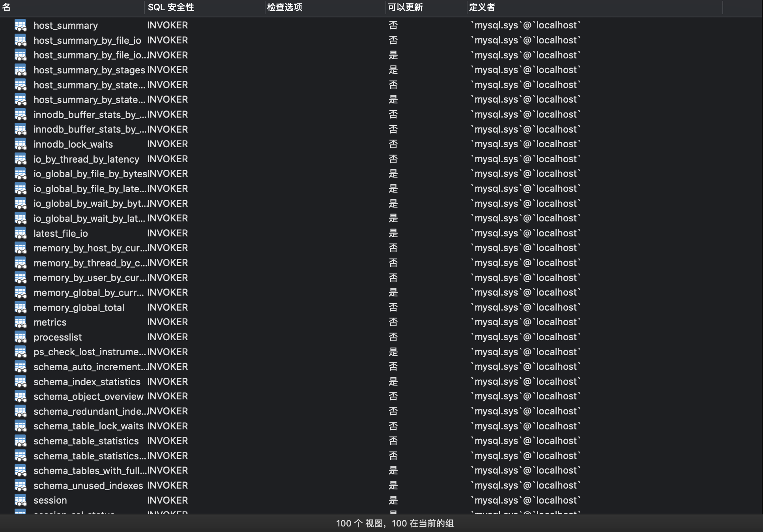Image resolution: width=763 pixels, height=532 pixels.
Task: Click the session view icon
Action: [20, 500]
